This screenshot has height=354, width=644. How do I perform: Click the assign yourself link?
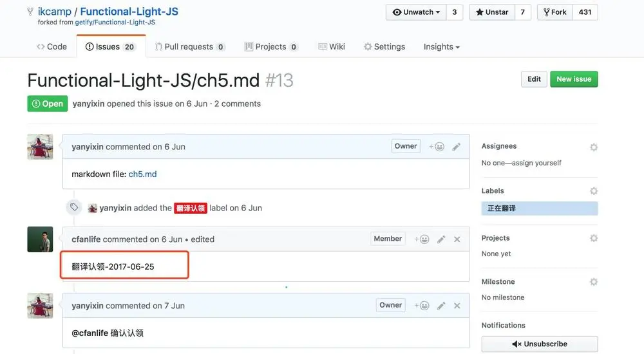click(536, 163)
